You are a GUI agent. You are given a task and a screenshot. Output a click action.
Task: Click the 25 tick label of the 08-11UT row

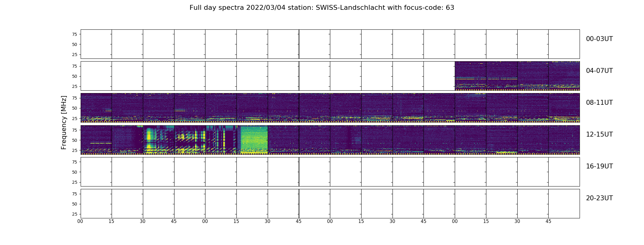tap(75, 118)
